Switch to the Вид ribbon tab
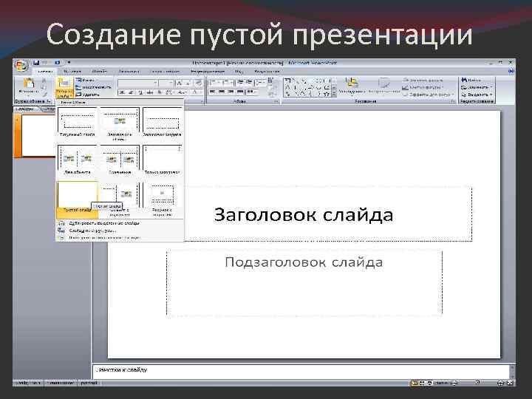Viewport: 532px width, 399px height. (x=239, y=72)
